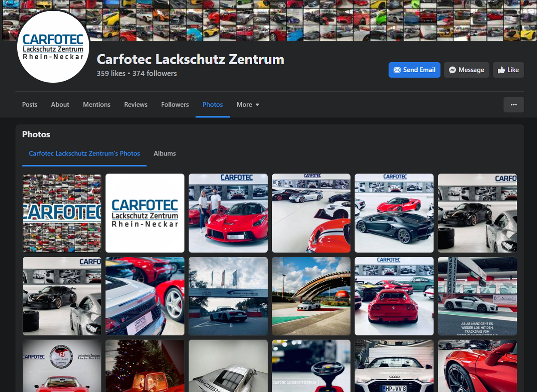Viewport: 537px width, 392px height.
Task: Expand the More tab dropdown
Action: coord(248,104)
